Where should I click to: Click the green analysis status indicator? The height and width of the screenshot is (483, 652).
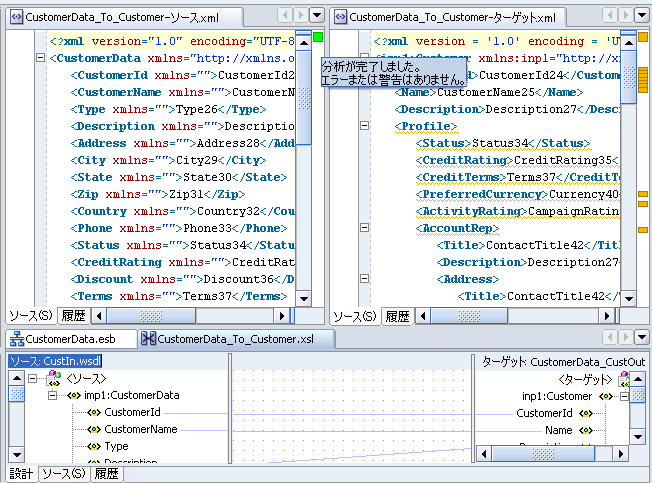pos(318,37)
